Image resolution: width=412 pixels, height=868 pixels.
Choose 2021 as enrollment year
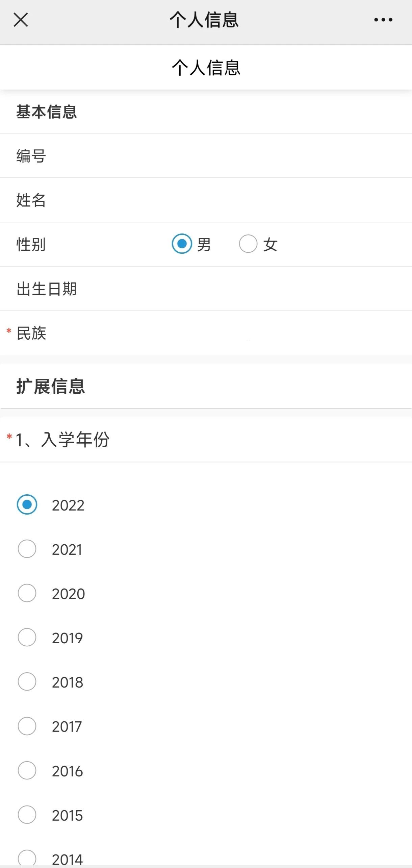(27, 549)
